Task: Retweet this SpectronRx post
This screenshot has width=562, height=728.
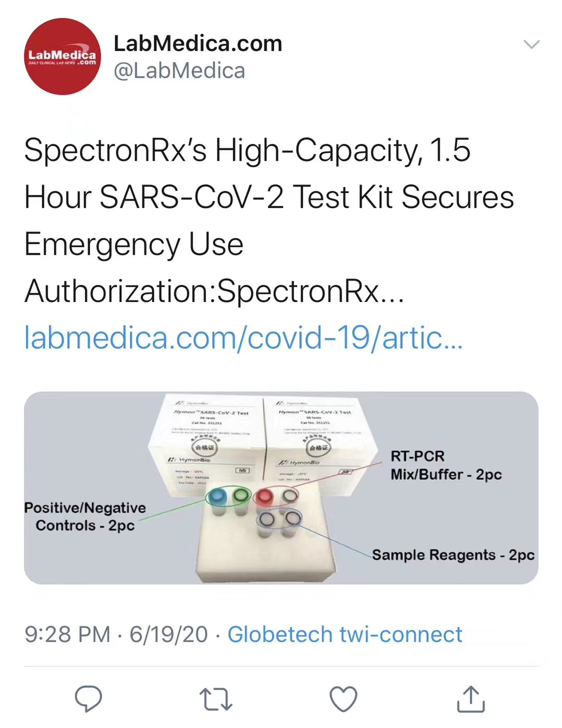Action: pyautogui.click(x=215, y=699)
